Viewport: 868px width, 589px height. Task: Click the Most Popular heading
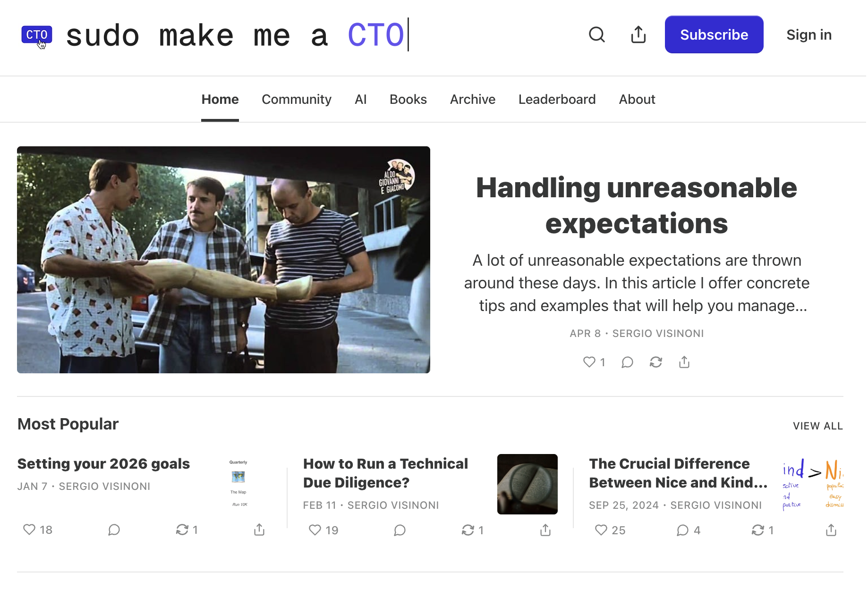point(68,424)
